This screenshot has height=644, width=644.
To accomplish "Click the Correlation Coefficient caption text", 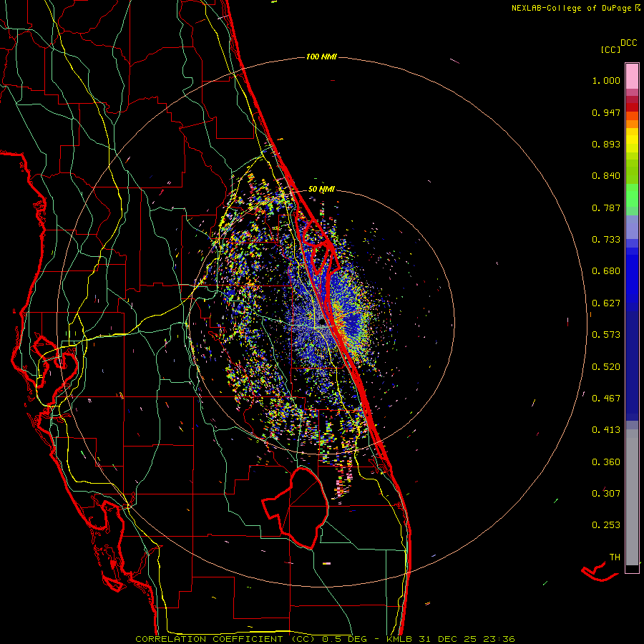I will [x=325, y=639].
